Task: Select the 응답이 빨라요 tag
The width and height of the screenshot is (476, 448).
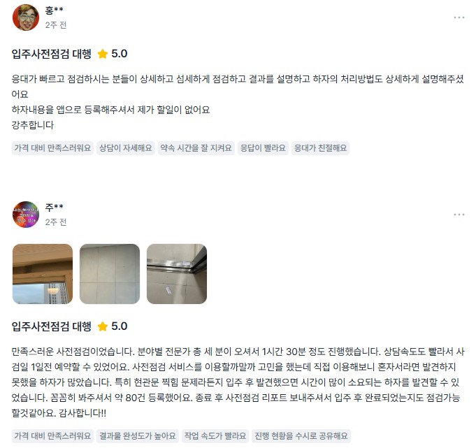Action: [x=263, y=148]
